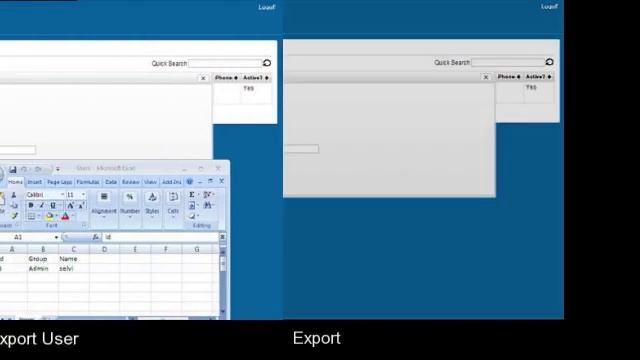This screenshot has width=640, height=360.
Task: Click the Grow Font icon
Action: [x=70, y=205]
